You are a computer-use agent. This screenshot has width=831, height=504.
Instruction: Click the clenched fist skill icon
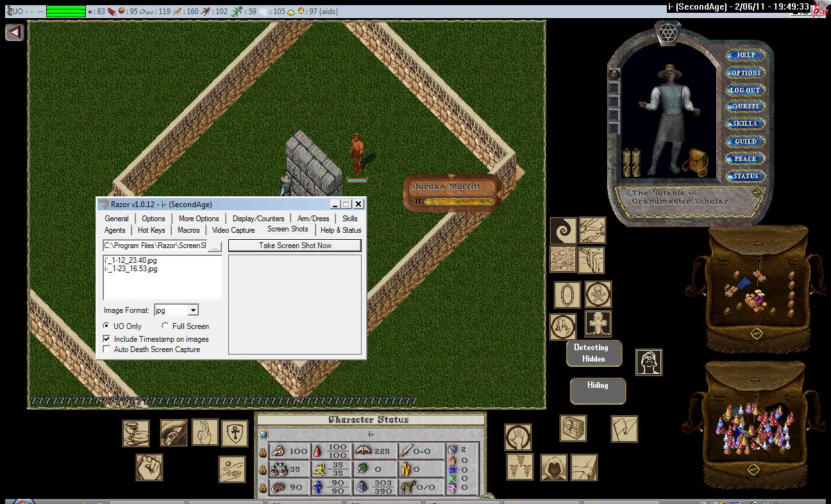coord(149,467)
